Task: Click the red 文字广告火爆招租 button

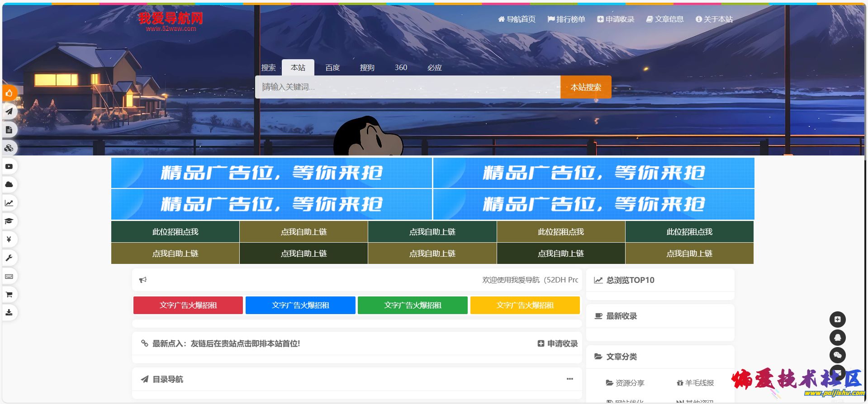Action: tap(188, 305)
